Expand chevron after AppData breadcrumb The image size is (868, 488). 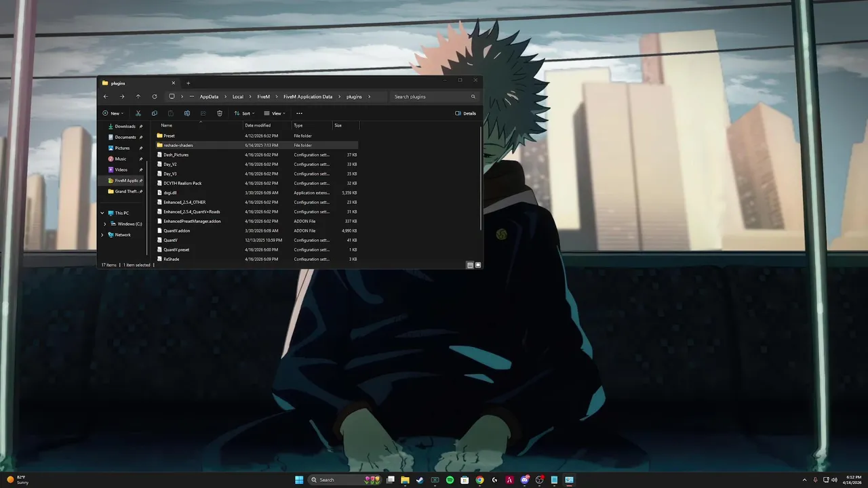click(226, 96)
